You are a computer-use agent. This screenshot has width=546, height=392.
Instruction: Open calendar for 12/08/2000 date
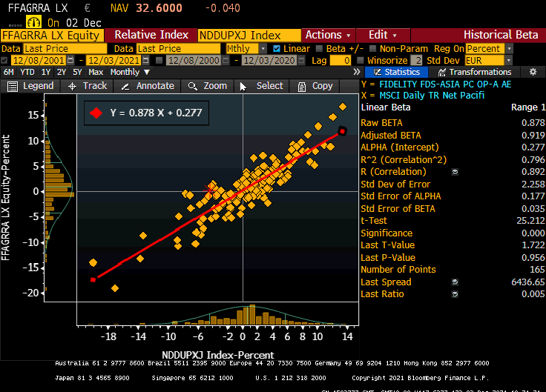(226, 60)
